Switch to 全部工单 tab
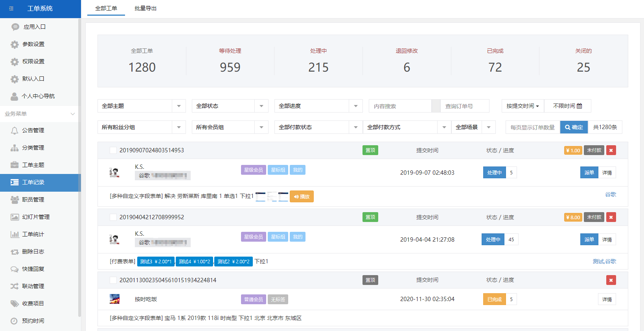Viewport: 644px width, 331px height. click(106, 8)
